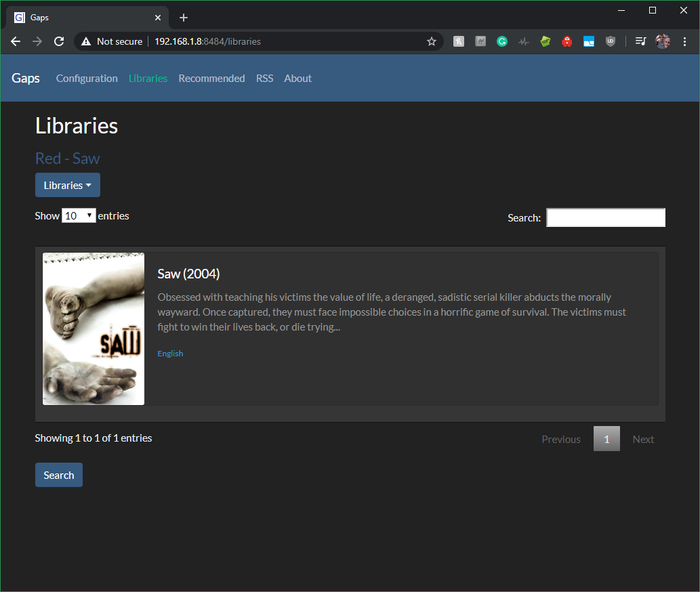
Task: Open the Libraries nav item
Action: click(x=148, y=78)
